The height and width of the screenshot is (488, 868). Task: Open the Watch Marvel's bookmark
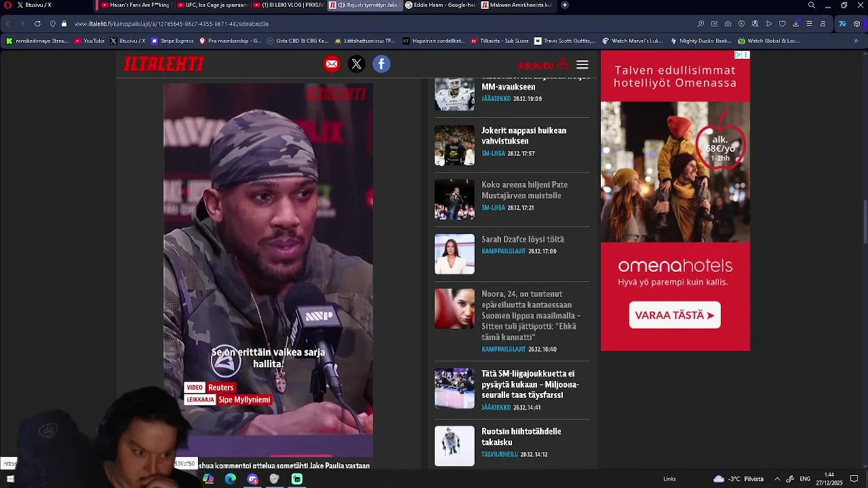632,41
